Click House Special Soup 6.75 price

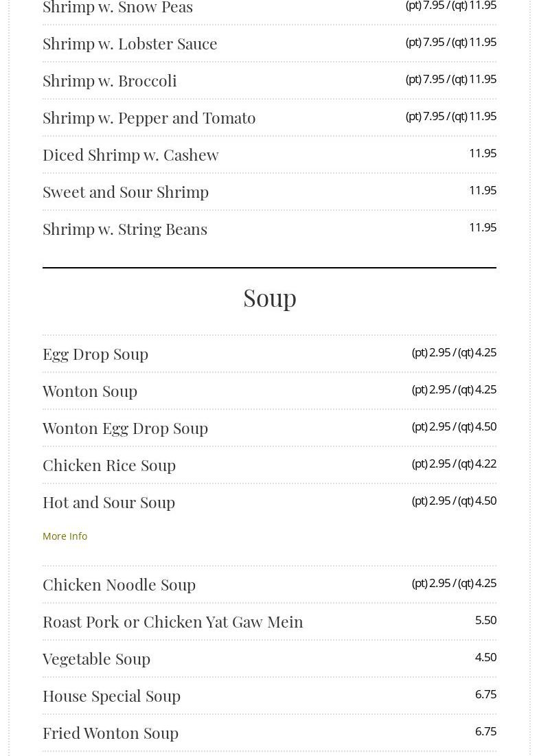pyautogui.click(x=485, y=694)
